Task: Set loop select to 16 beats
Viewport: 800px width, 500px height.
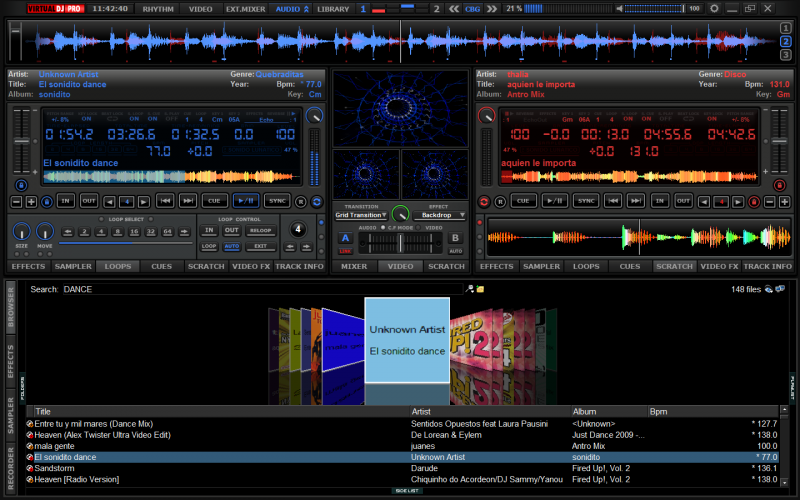Action: click(x=134, y=232)
